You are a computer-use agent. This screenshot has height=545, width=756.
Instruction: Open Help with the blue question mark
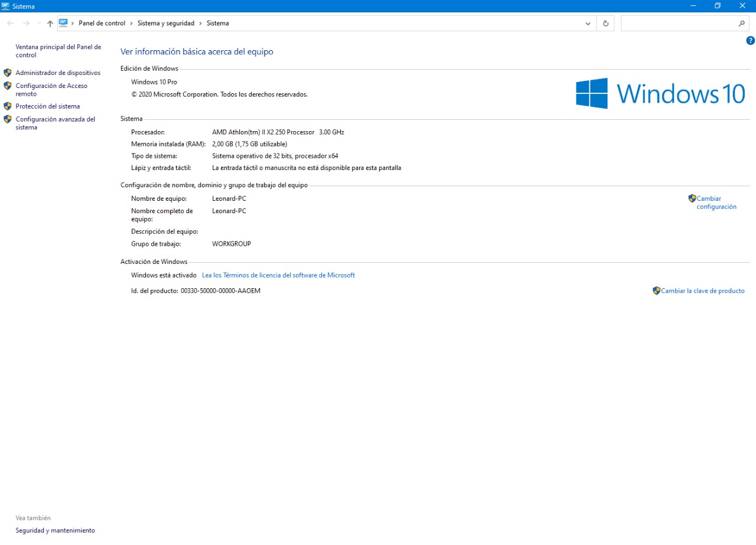pyautogui.click(x=751, y=41)
